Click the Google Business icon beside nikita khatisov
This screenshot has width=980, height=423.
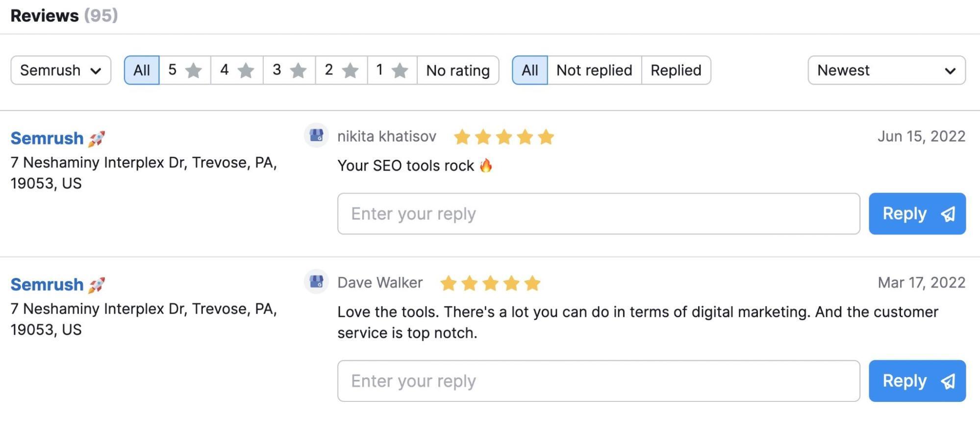(317, 136)
